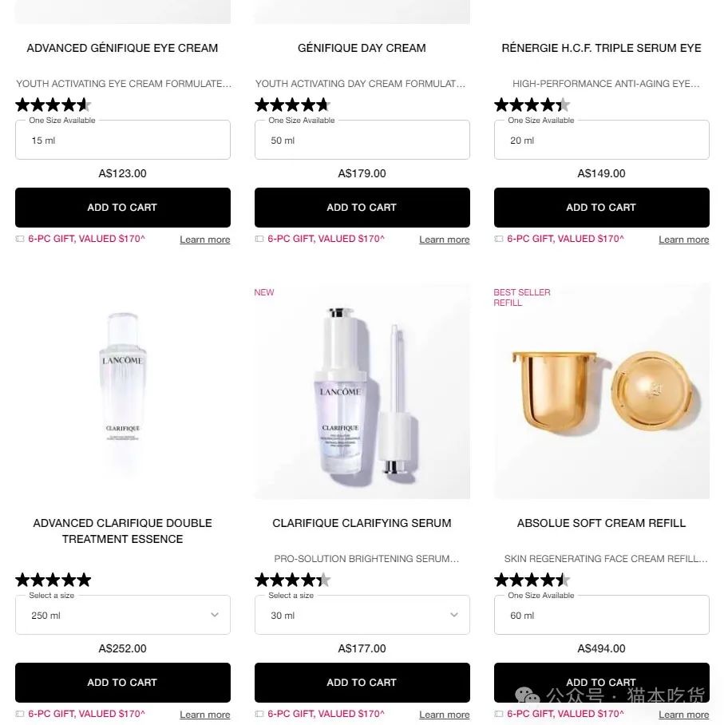This screenshot has height=725, width=728.
Task: Open the Clarifique Clarifying Serum product image
Action: coord(362,391)
